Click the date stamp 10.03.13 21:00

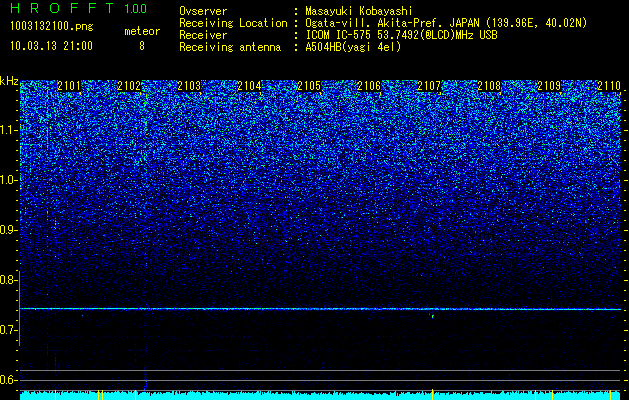(x=51, y=46)
